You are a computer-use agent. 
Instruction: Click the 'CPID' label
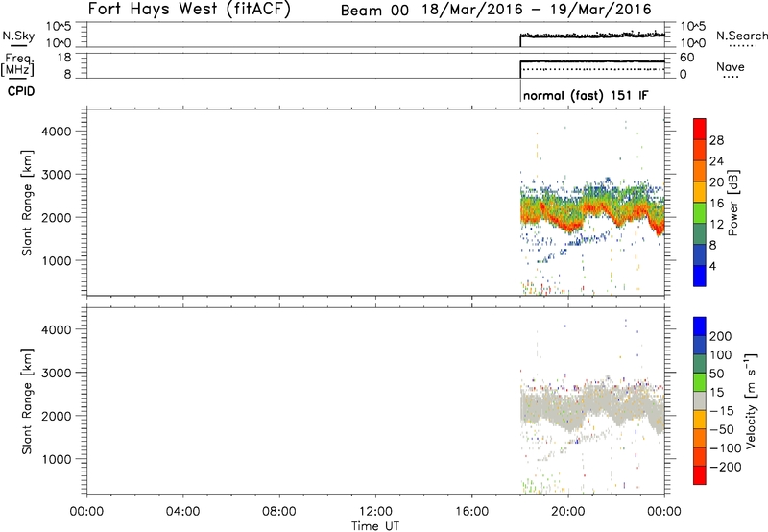pyautogui.click(x=21, y=91)
